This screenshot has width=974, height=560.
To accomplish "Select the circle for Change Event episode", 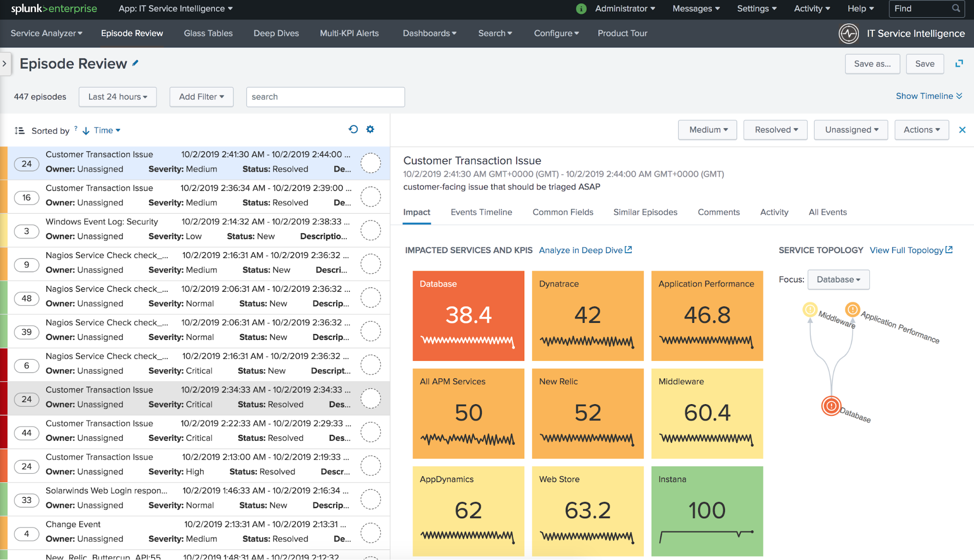I will point(370,533).
